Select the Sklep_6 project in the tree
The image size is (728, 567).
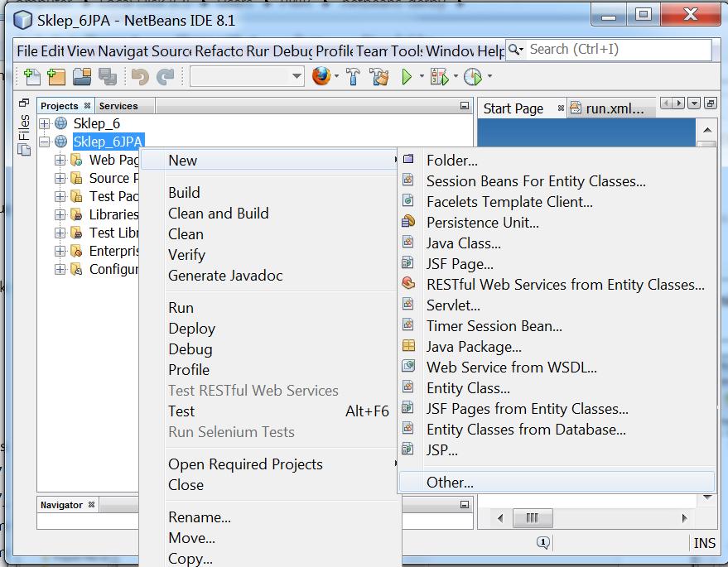pos(97,123)
